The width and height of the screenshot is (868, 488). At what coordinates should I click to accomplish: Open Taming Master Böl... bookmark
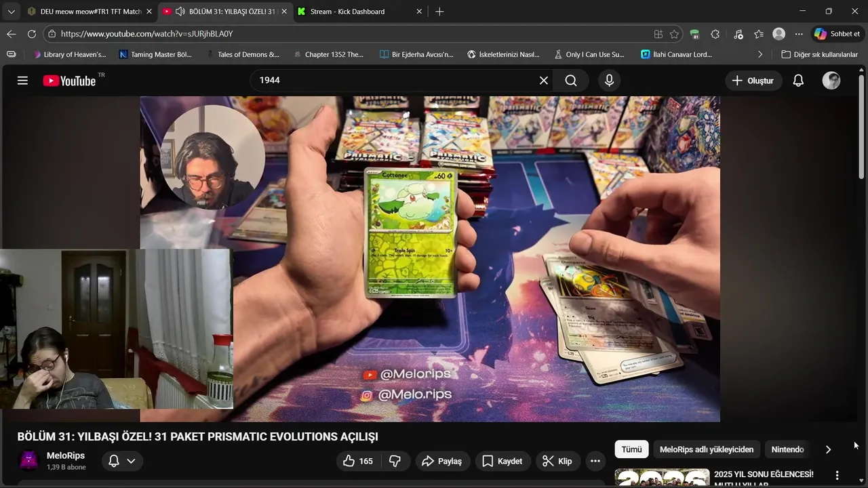[155, 54]
